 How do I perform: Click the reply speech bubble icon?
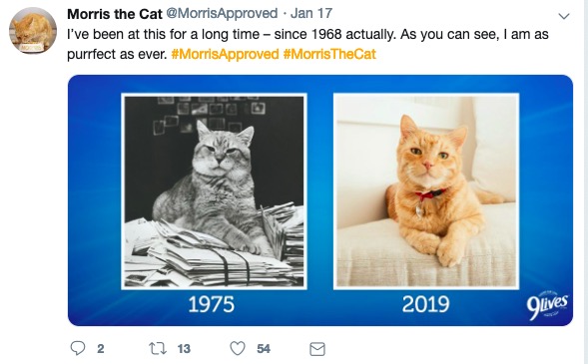pyautogui.click(x=78, y=348)
